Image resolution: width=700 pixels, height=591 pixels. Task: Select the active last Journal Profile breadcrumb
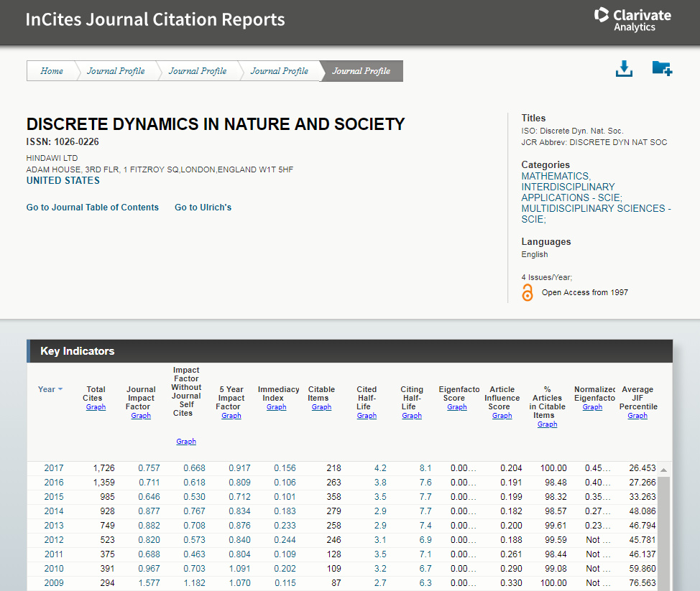(x=361, y=71)
